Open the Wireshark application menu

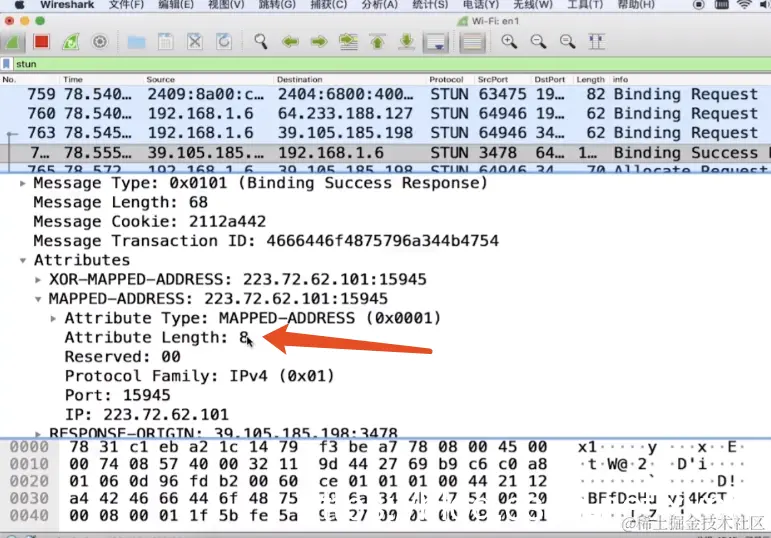coord(67,5)
